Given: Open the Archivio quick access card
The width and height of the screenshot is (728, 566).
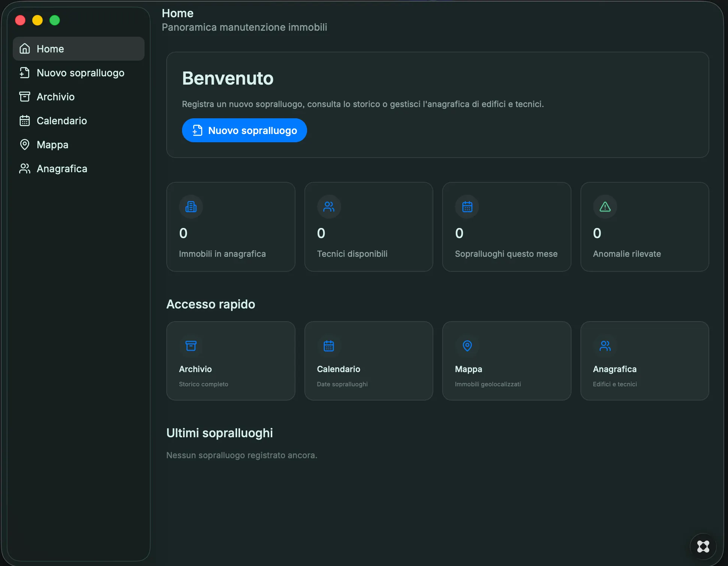Looking at the screenshot, I should [231, 361].
